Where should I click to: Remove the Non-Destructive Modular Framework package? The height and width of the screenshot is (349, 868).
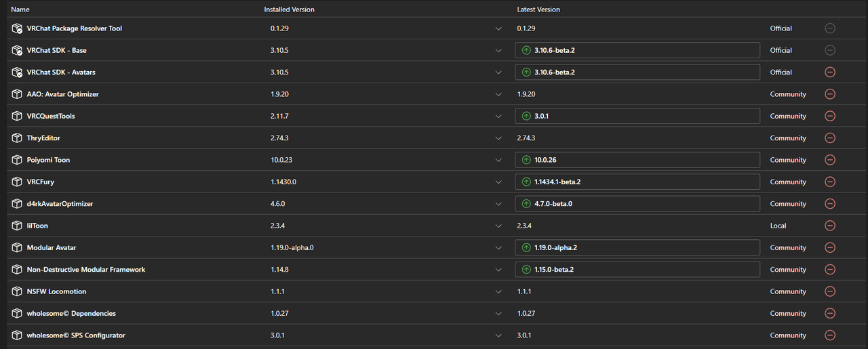(829, 270)
